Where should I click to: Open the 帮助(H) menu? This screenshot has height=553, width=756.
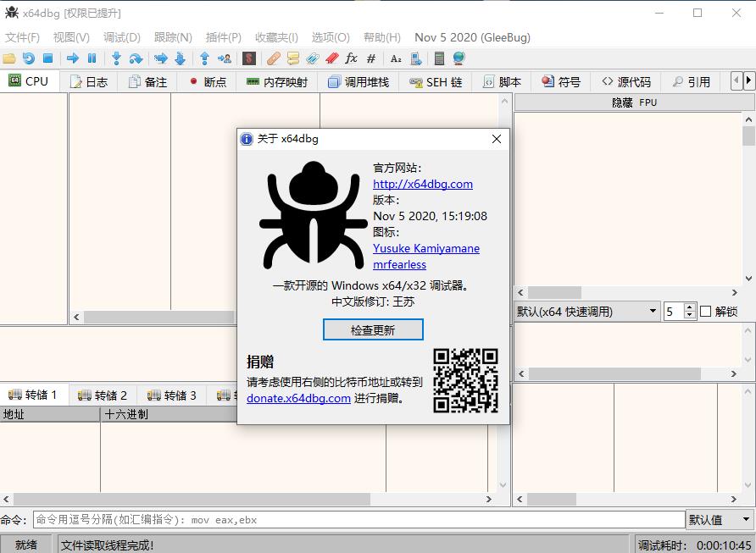pyautogui.click(x=382, y=37)
